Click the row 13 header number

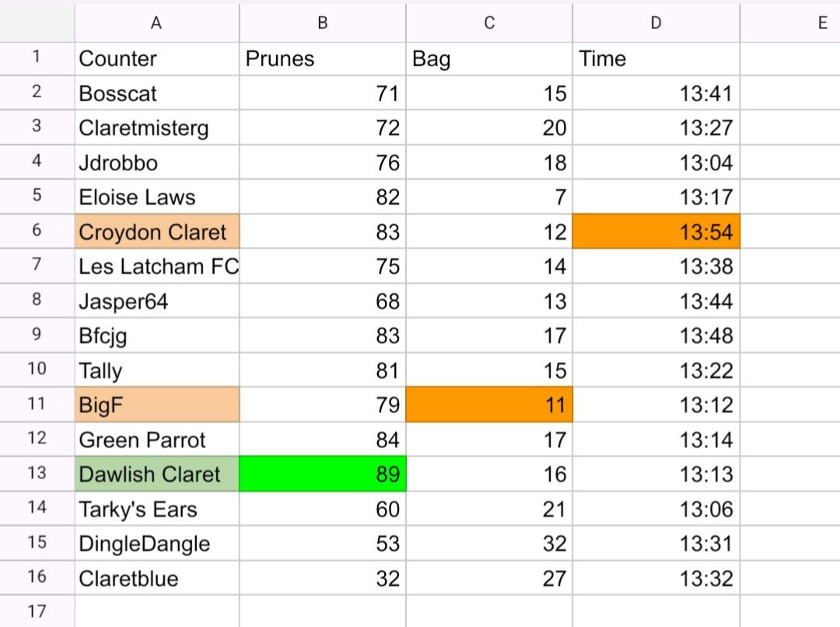tap(37, 473)
